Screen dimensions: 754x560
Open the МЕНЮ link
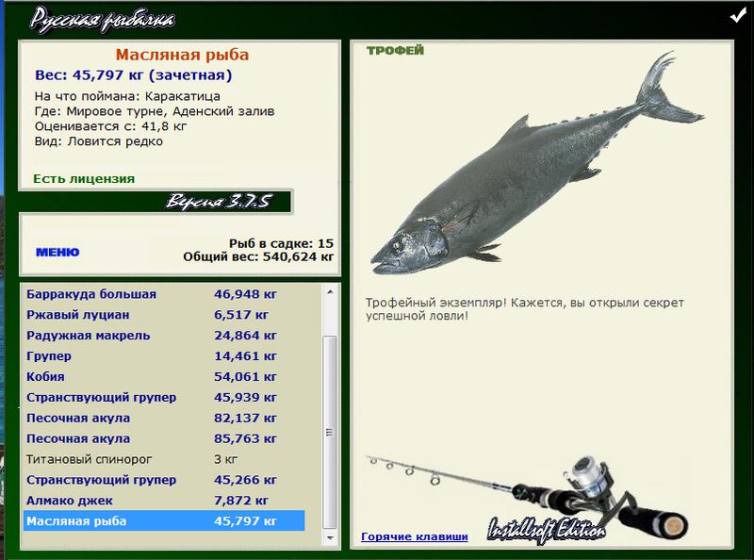(x=57, y=253)
